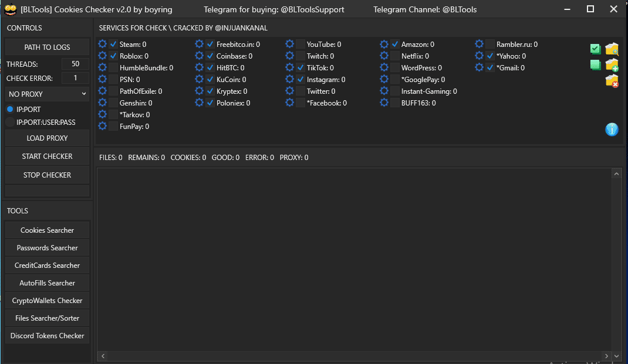Open the Files Searcher/Sorter tool
This screenshot has width=628, height=364.
[x=48, y=318]
